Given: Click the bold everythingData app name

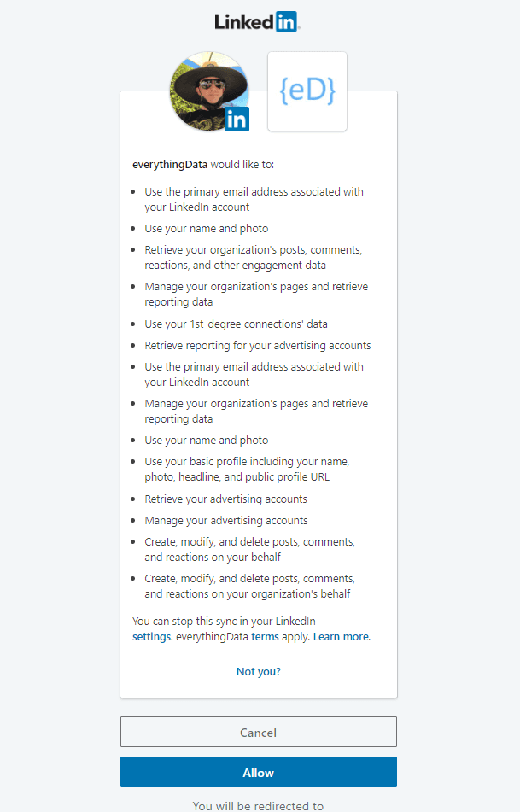Looking at the screenshot, I should tap(169, 164).
